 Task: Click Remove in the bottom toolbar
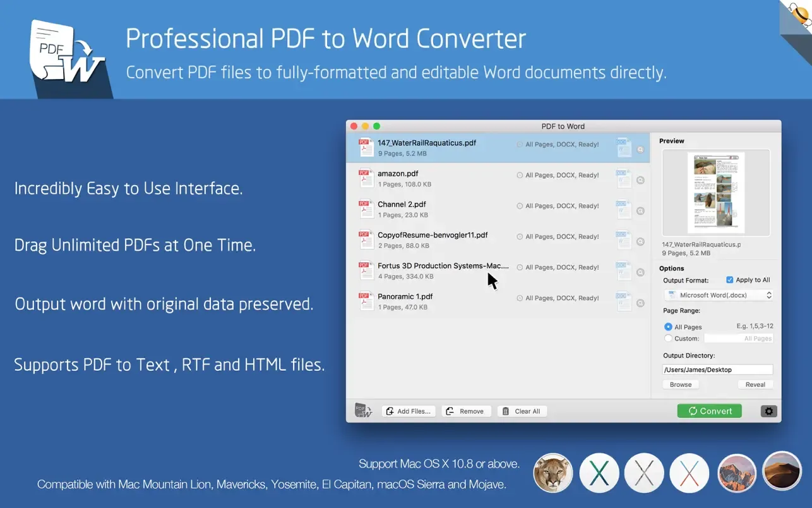point(466,411)
